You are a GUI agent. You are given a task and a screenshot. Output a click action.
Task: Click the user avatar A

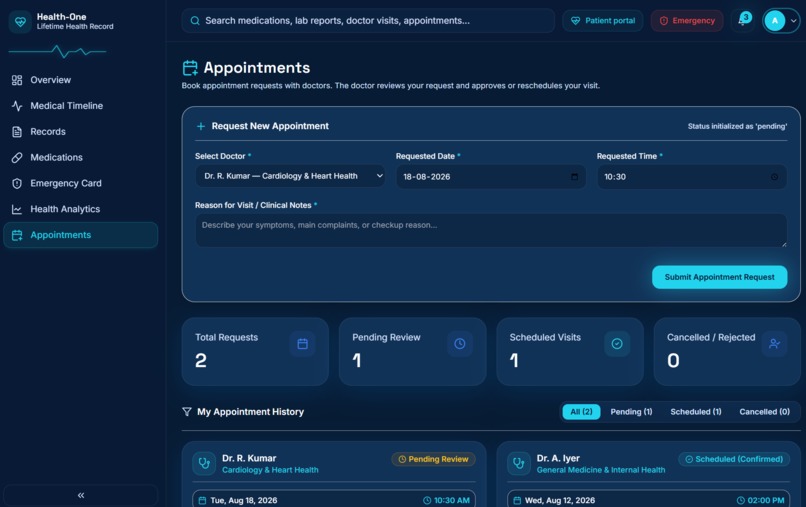point(775,21)
